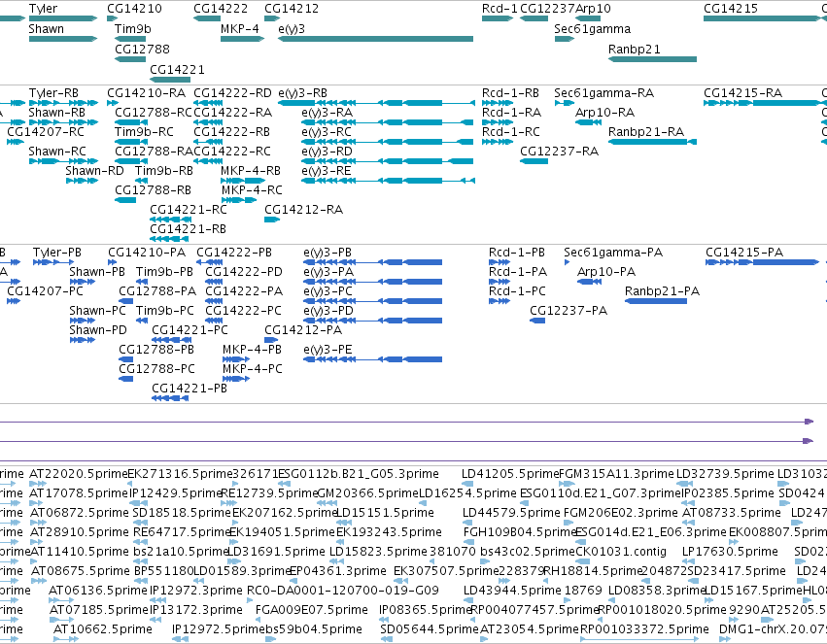Screen dimensions: 827x644
Task: Click the bs59b04.5prime EST label
Action: point(313,629)
